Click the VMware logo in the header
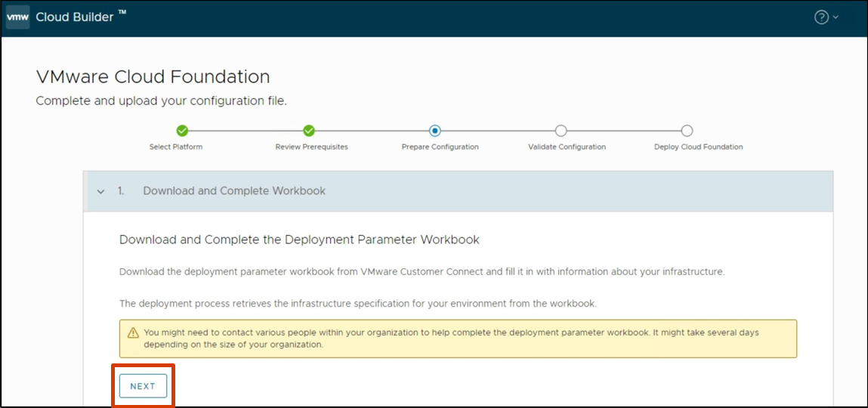This screenshot has height=408, width=868. point(17,17)
